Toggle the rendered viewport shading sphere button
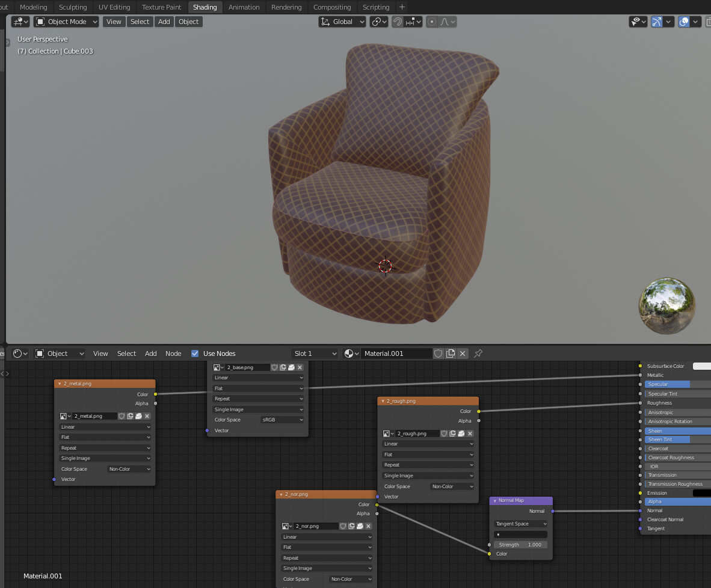Image resolution: width=711 pixels, height=588 pixels. click(x=683, y=22)
